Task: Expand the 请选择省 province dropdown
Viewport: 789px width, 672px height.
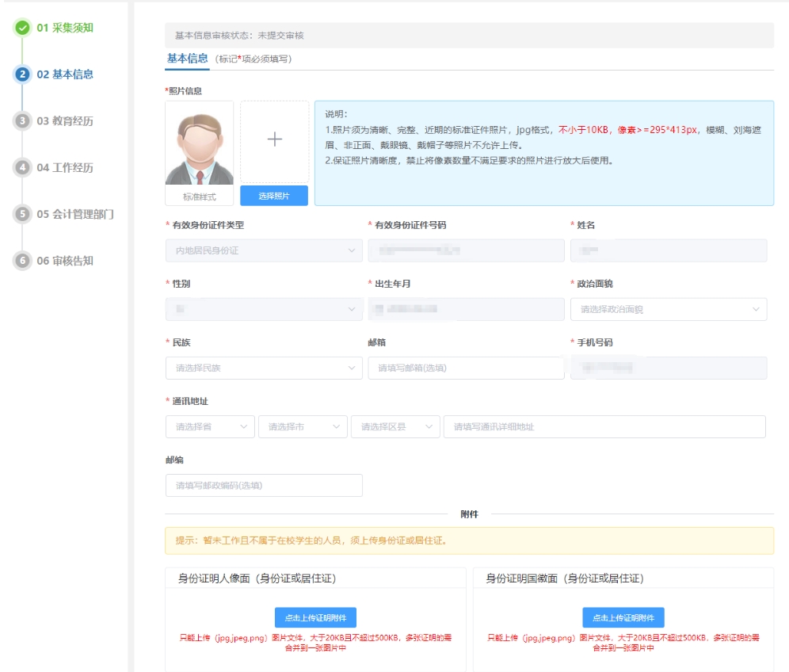Action: (210, 426)
